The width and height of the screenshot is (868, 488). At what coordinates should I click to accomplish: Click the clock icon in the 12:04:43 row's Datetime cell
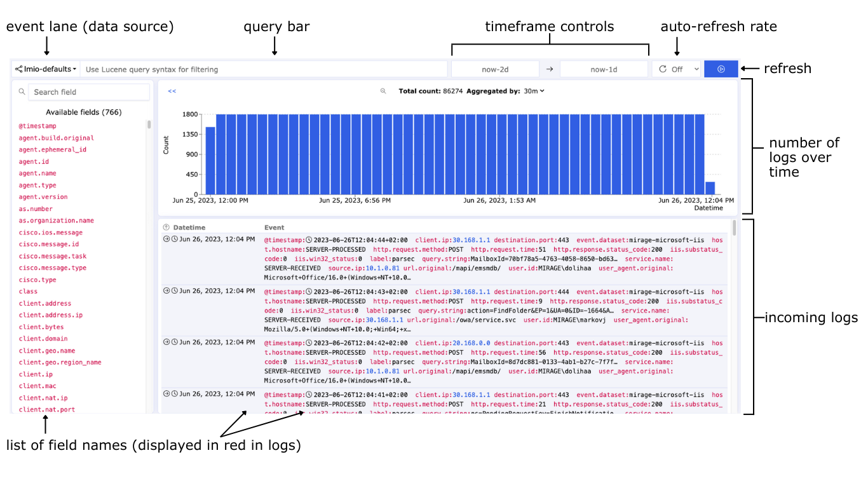[175, 291]
